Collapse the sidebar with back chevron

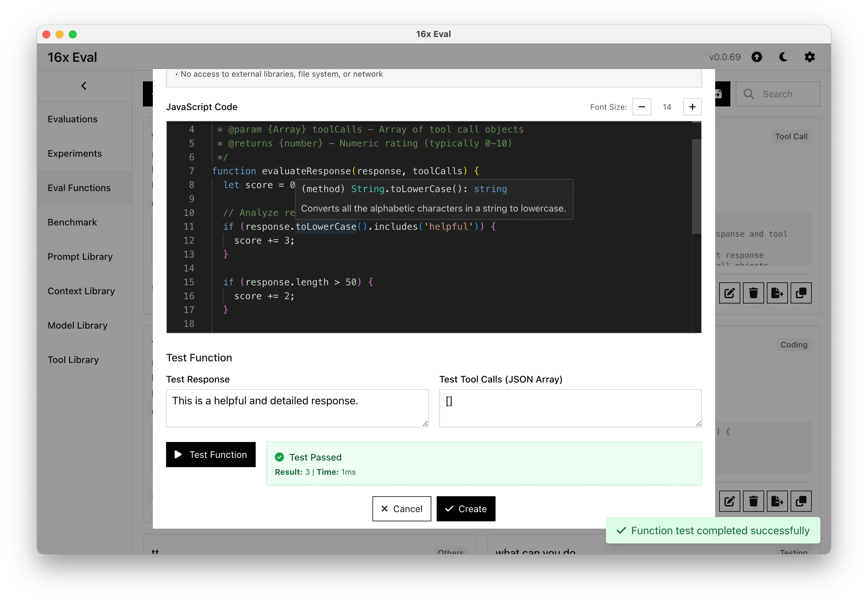pos(84,86)
